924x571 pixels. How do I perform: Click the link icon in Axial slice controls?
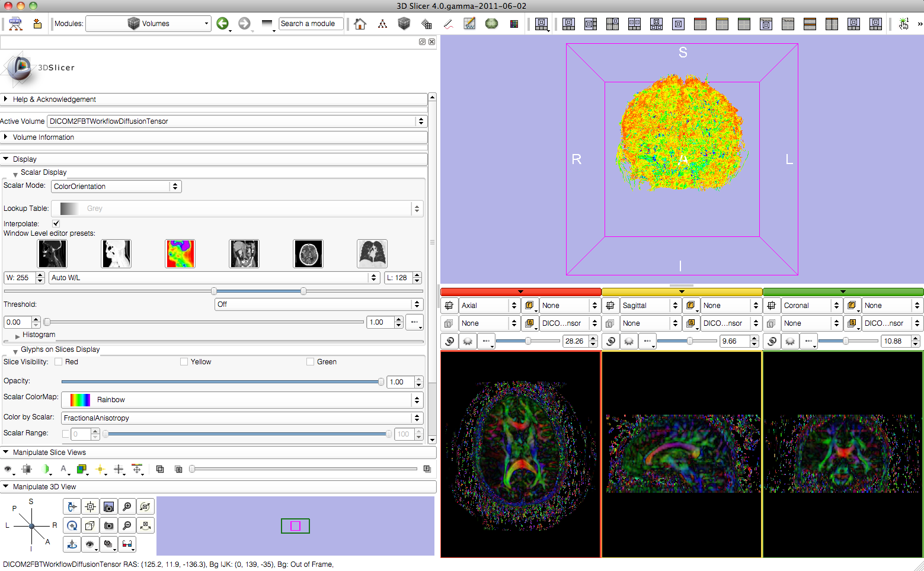(450, 341)
